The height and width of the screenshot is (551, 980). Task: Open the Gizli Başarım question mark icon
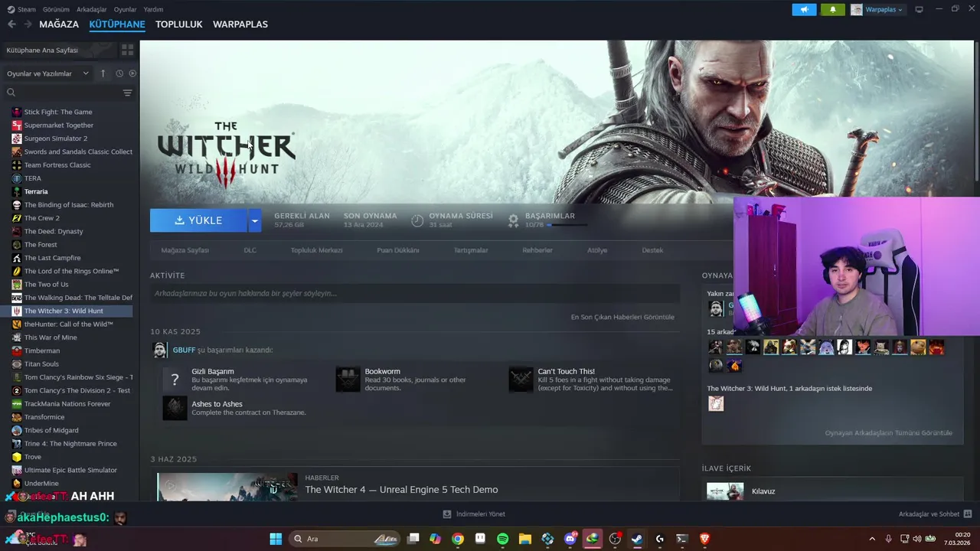[x=175, y=380]
